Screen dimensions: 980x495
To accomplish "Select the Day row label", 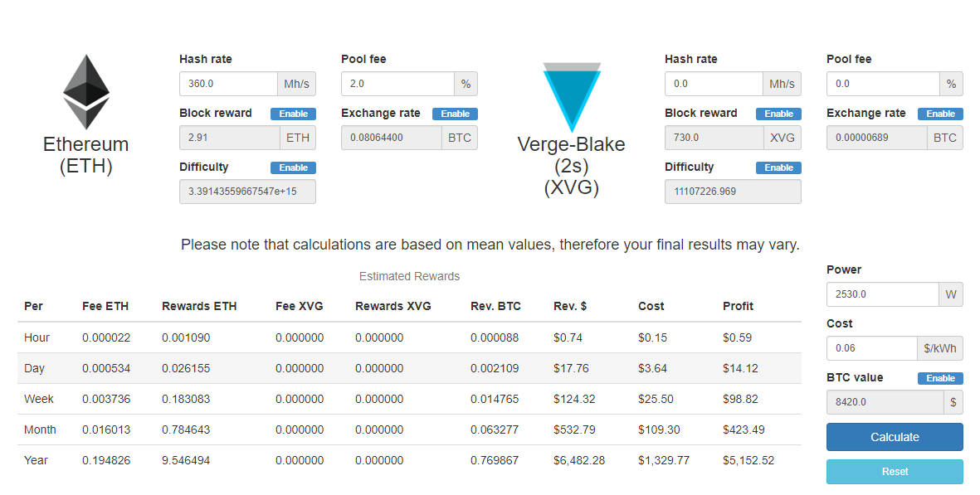I will coord(34,368).
